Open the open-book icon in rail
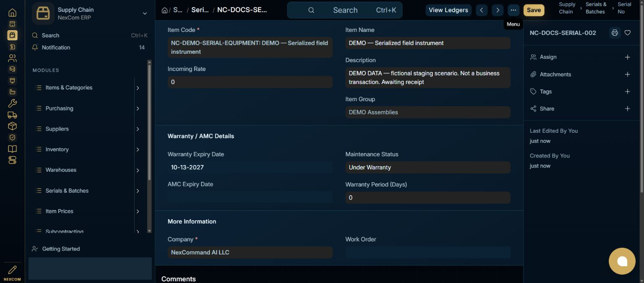Image resolution: width=644 pixels, height=283 pixels. [x=12, y=149]
